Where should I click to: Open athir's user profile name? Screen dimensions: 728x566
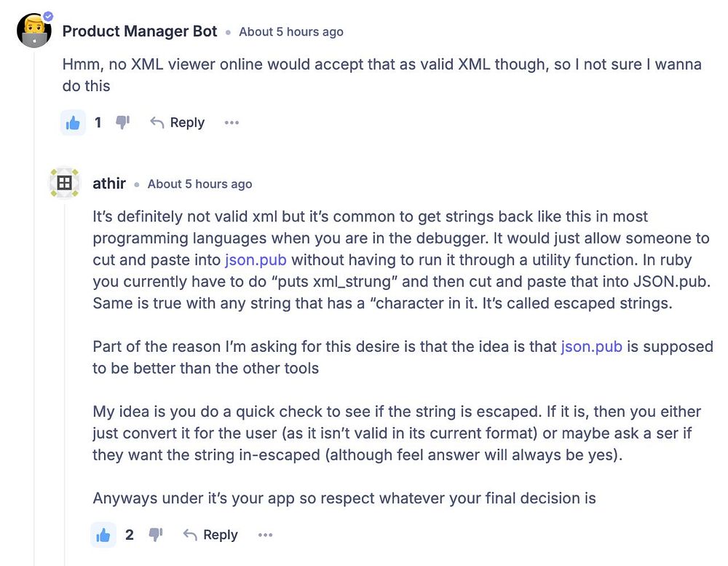(109, 184)
